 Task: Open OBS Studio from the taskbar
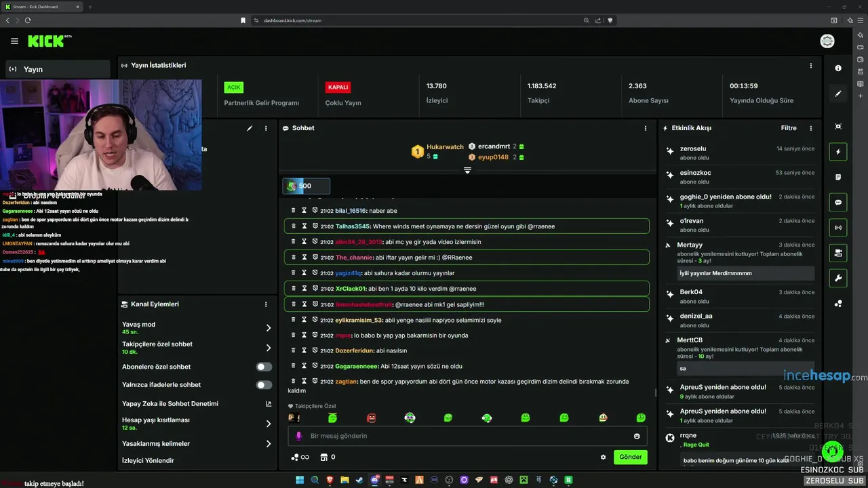pos(449,480)
